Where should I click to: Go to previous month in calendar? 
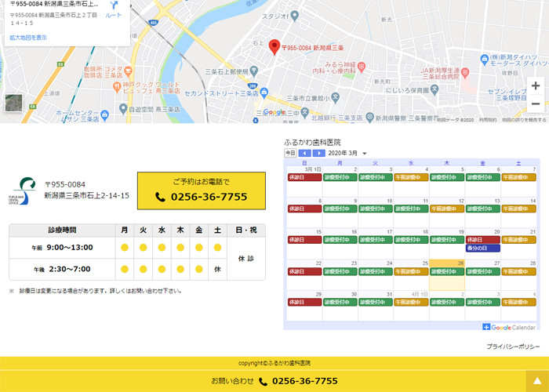coord(304,153)
